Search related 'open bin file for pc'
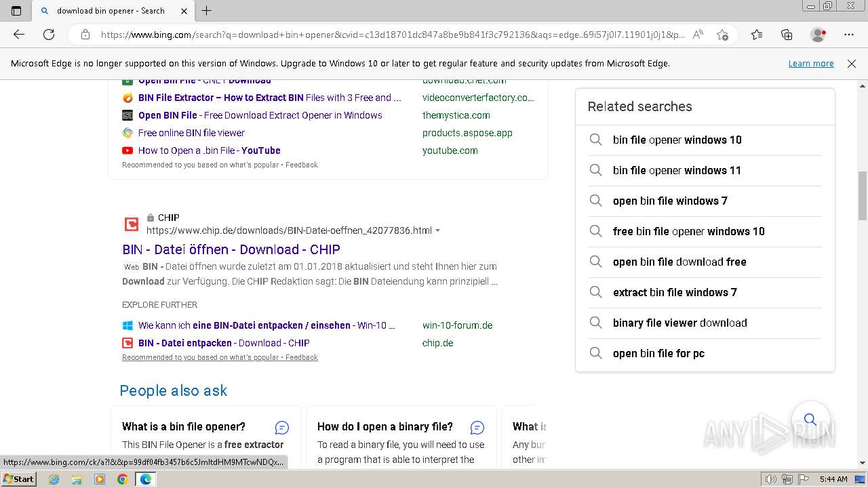Screen dimensions: 868x488 705,353
